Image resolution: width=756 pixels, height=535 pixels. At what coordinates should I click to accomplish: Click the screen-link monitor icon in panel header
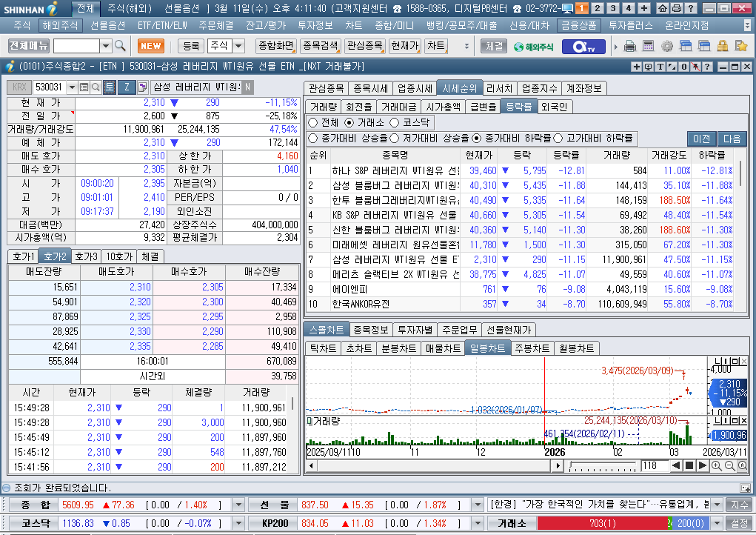tap(648, 67)
